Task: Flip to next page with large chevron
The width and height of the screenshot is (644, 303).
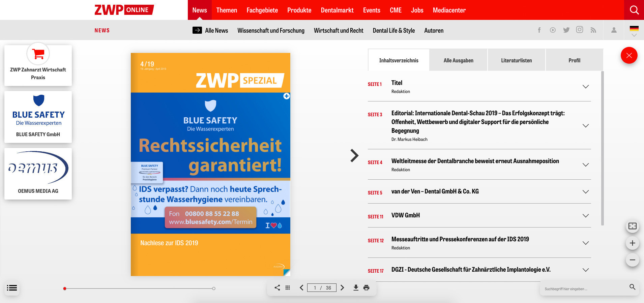Action: point(354,155)
